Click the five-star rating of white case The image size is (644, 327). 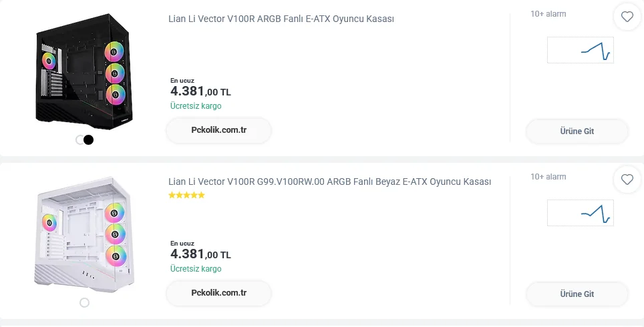186,196
